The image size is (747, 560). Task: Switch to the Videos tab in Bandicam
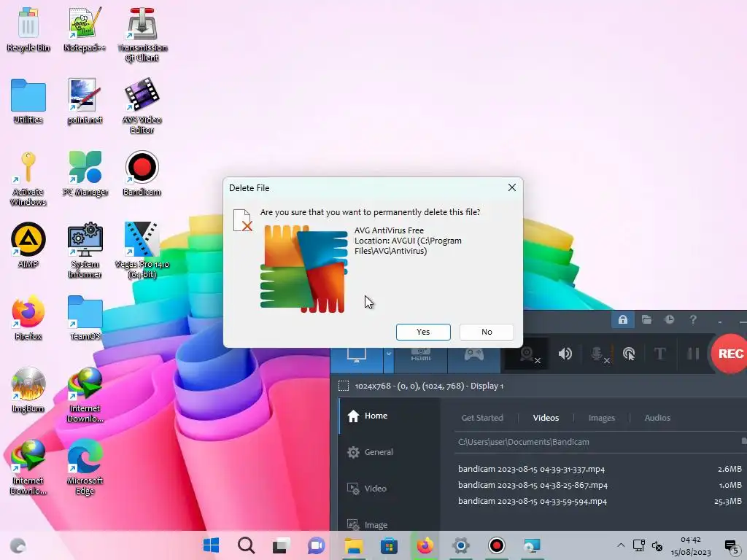pos(546,418)
